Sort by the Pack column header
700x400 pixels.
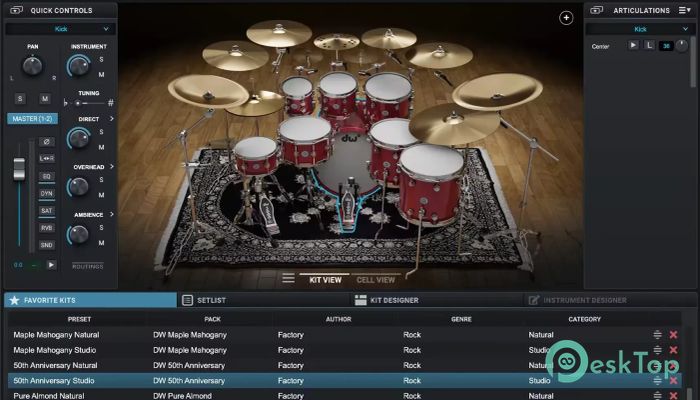(x=212, y=319)
